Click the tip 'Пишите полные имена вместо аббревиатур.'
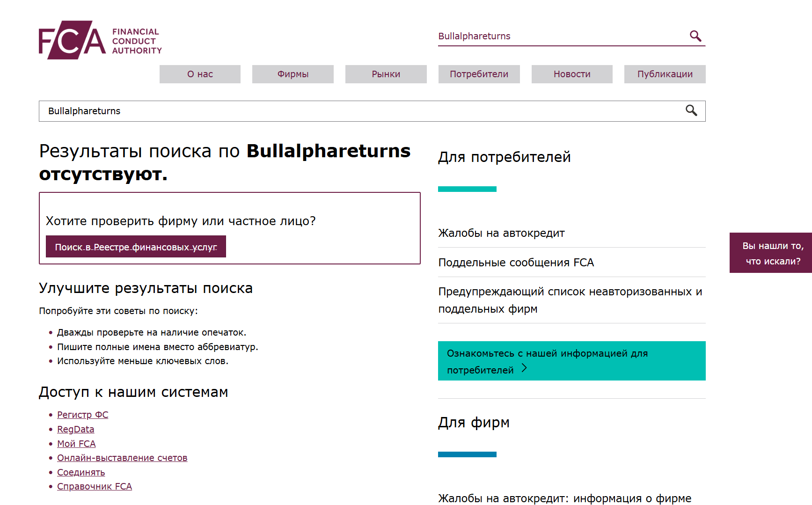812x505 pixels. click(x=158, y=347)
